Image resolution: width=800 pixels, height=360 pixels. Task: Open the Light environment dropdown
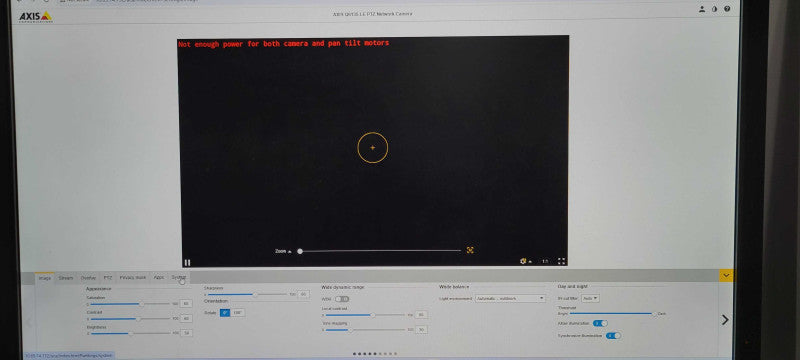tap(510, 298)
